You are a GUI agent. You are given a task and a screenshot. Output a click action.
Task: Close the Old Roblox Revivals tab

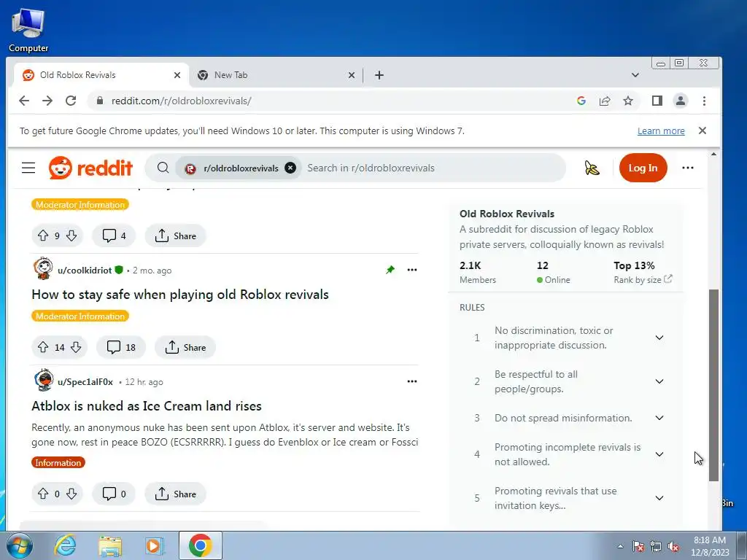click(x=177, y=75)
